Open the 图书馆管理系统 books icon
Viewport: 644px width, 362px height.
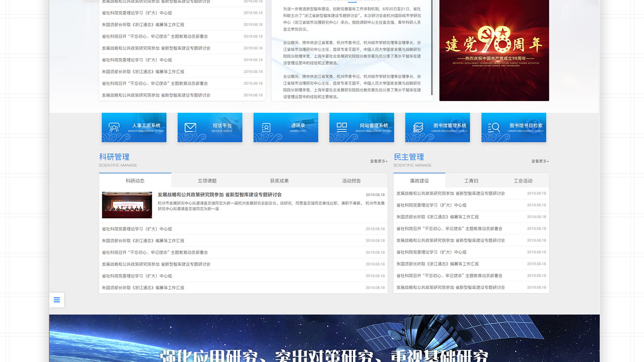(418, 128)
